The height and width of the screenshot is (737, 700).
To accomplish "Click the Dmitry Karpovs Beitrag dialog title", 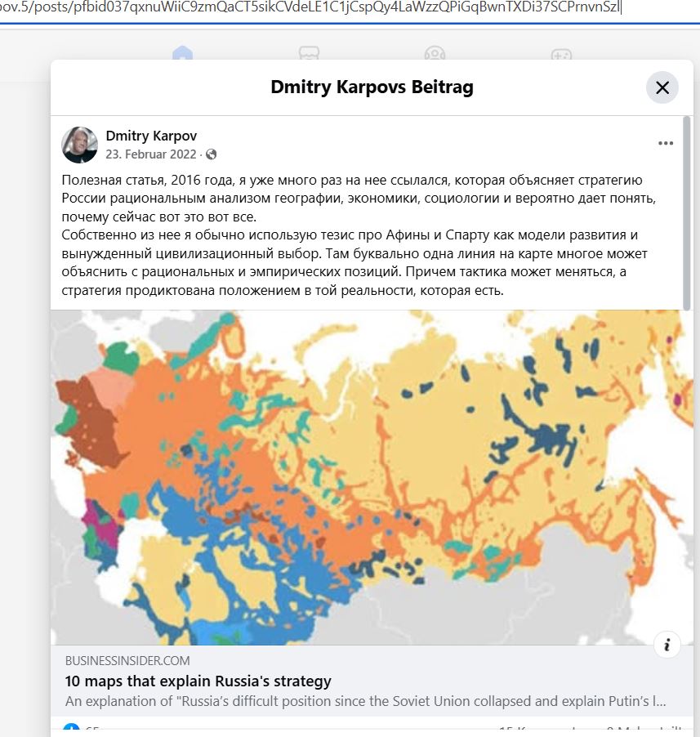I will coord(372,87).
